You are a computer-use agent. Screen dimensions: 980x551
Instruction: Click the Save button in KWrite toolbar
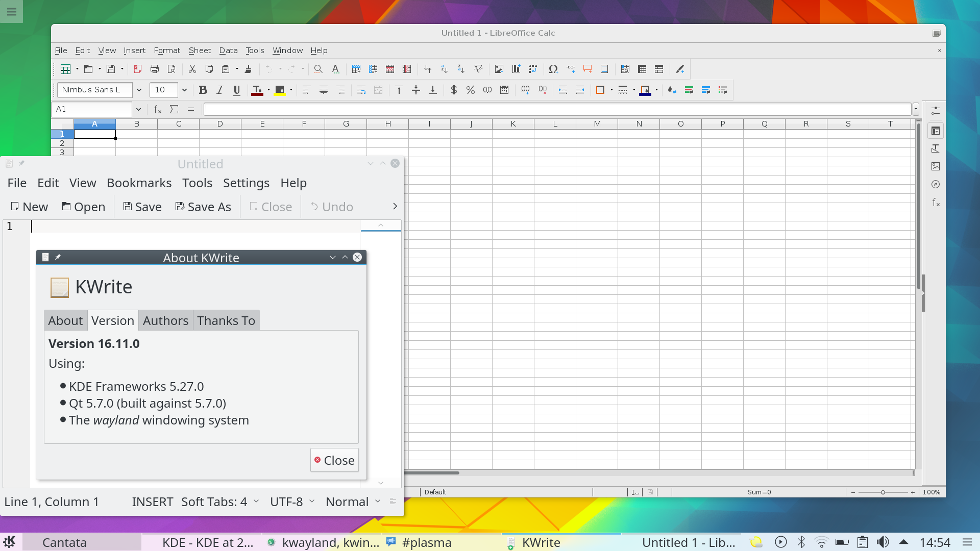tap(142, 207)
